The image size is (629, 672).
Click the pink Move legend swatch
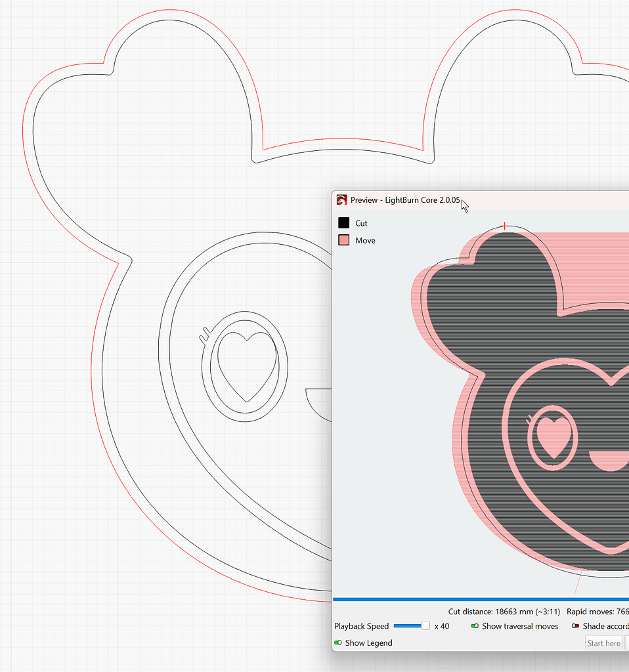pyautogui.click(x=344, y=240)
